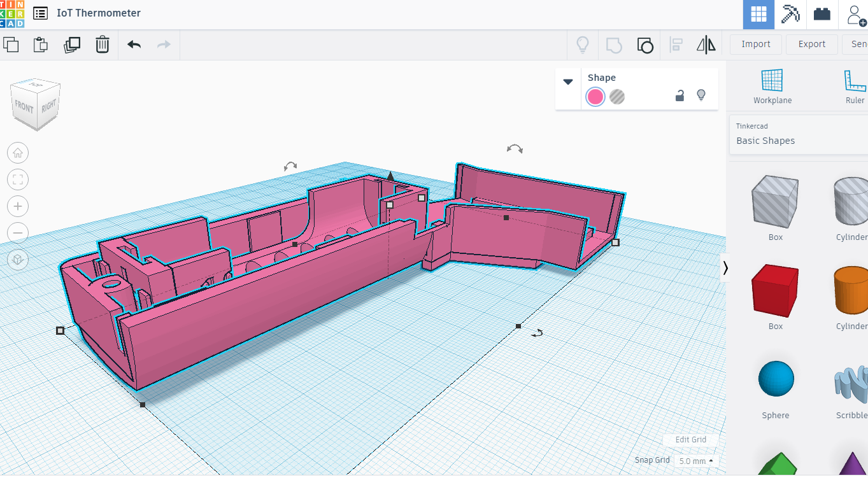
Task: Paste from clipboard icon
Action: (x=41, y=45)
